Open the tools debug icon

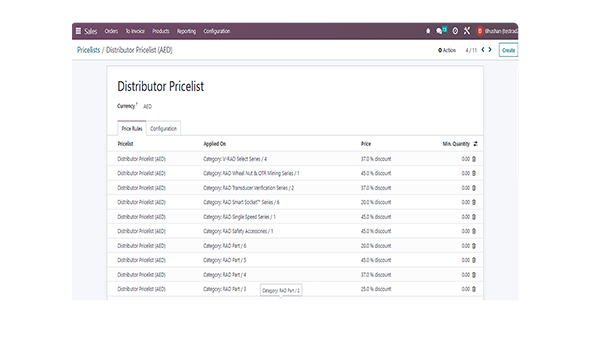(x=467, y=31)
